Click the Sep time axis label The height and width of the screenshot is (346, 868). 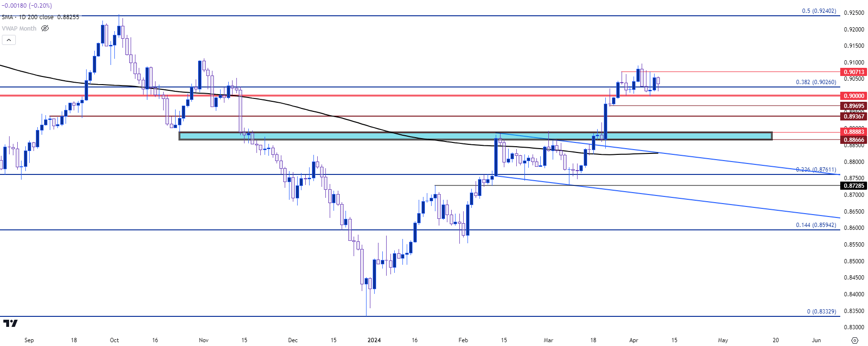point(29,340)
